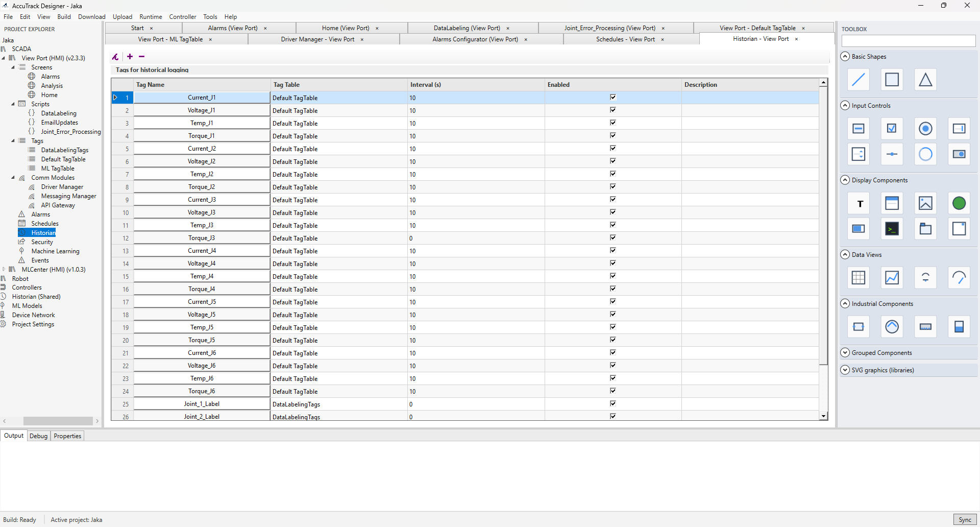The height and width of the screenshot is (527, 980).
Task: Click the Sync button
Action: [x=965, y=520]
